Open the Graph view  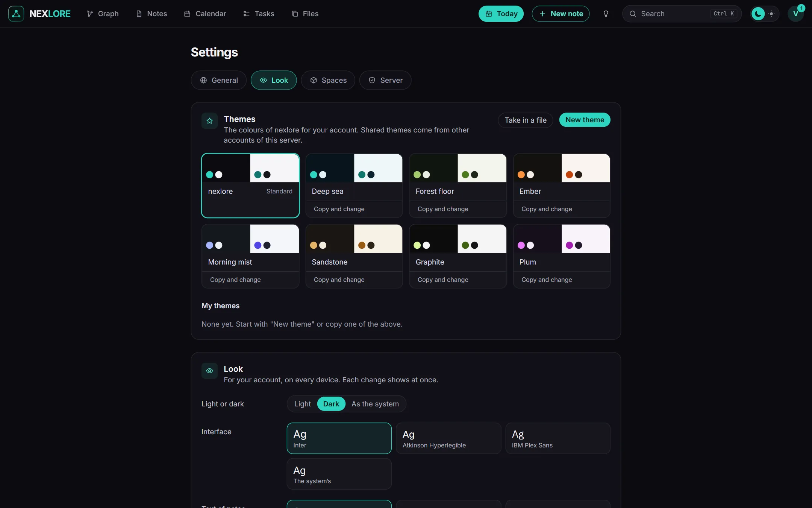pos(102,14)
